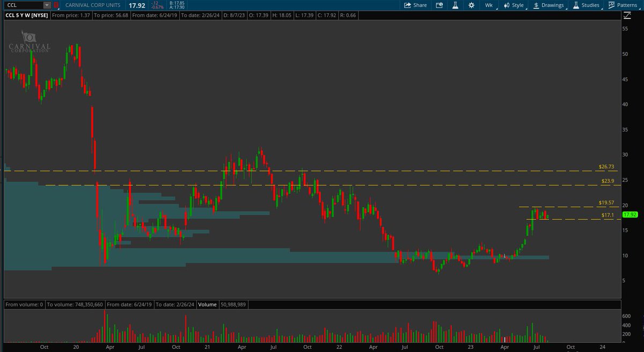Open the flask icon left of the gear
Viewport: 644px width, 352px height.
455,5
